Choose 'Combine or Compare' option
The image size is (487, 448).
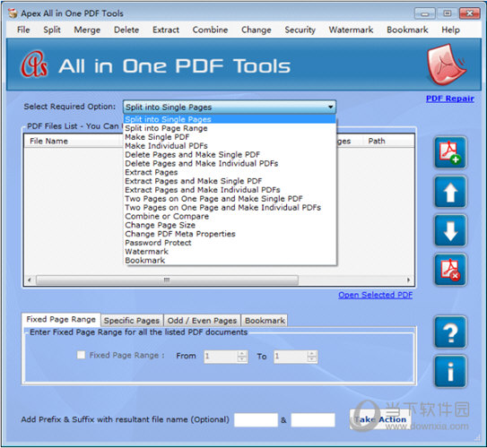(230, 216)
